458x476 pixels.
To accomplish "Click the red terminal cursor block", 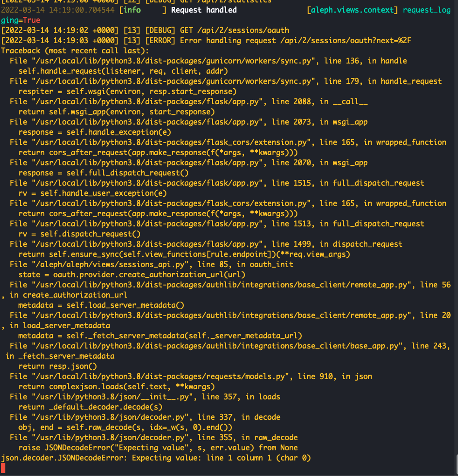I will (x=3, y=468).
